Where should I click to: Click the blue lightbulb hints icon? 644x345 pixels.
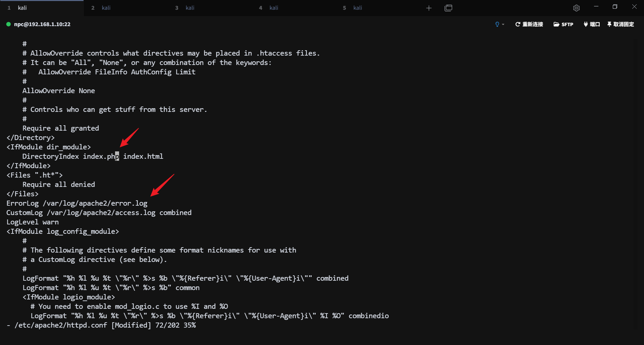click(497, 24)
